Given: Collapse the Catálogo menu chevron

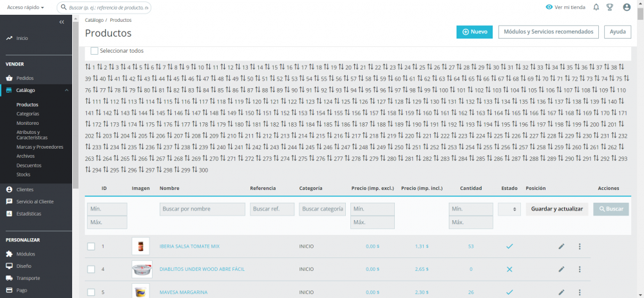Looking at the screenshot, I should coord(66,90).
